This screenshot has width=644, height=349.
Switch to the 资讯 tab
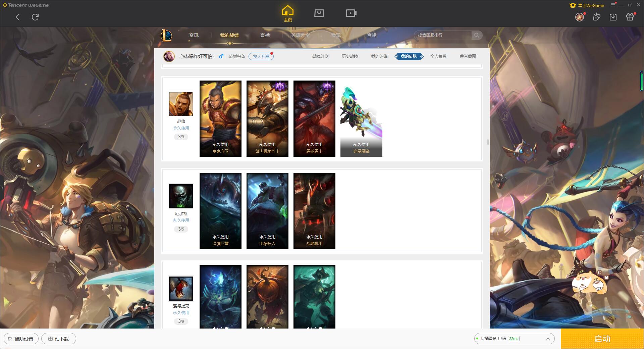[194, 35]
